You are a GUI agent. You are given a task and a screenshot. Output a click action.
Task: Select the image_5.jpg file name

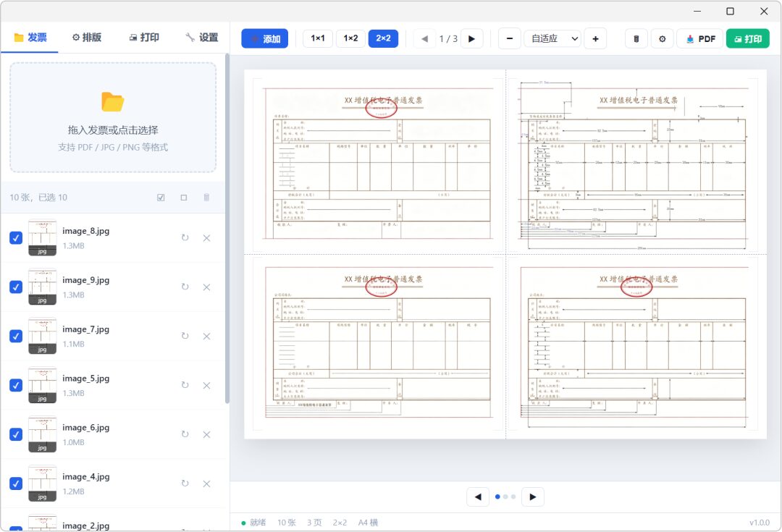(85, 379)
